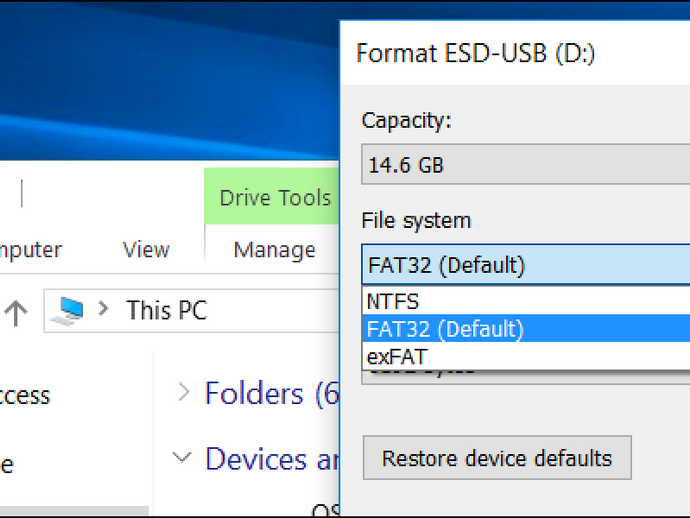Screen dimensions: 690x518
Task: Click the Devices and drives header text
Action: (x=272, y=459)
